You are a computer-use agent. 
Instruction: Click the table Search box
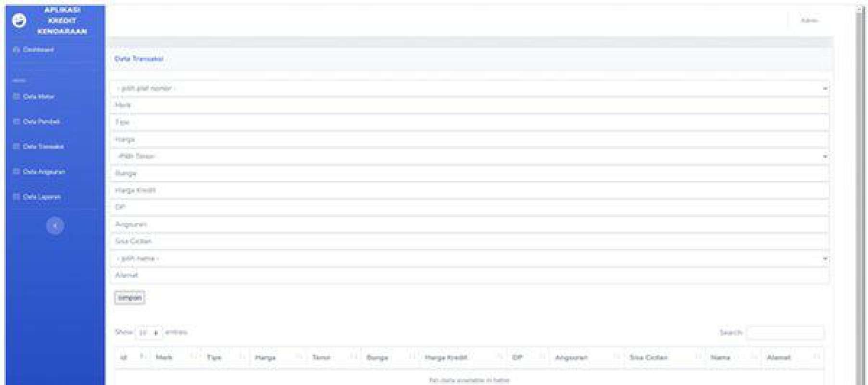[x=785, y=333]
